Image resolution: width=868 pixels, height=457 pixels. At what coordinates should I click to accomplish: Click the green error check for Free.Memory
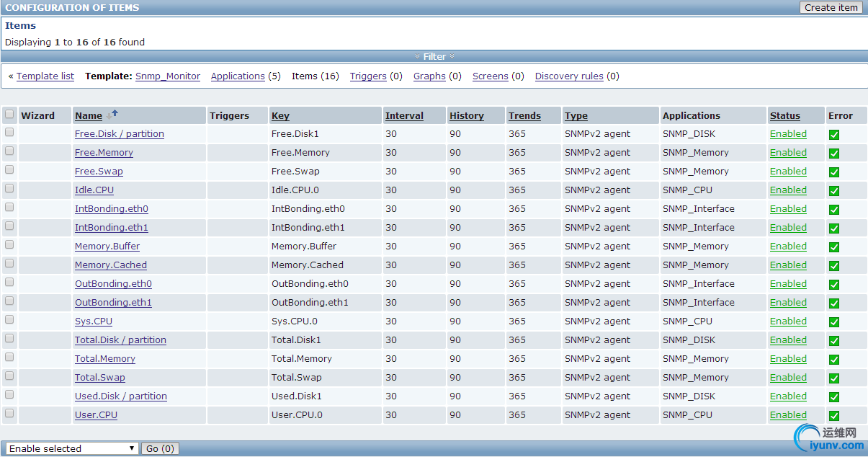(834, 153)
